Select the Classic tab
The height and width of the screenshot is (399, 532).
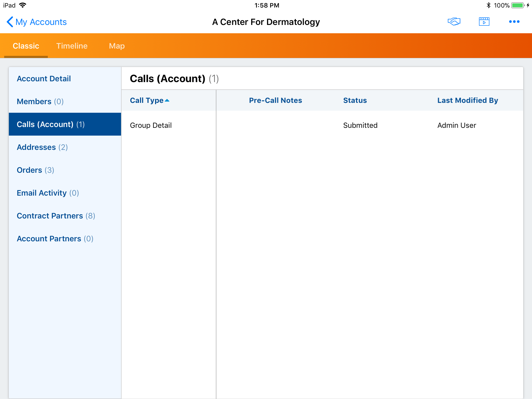coord(26,46)
